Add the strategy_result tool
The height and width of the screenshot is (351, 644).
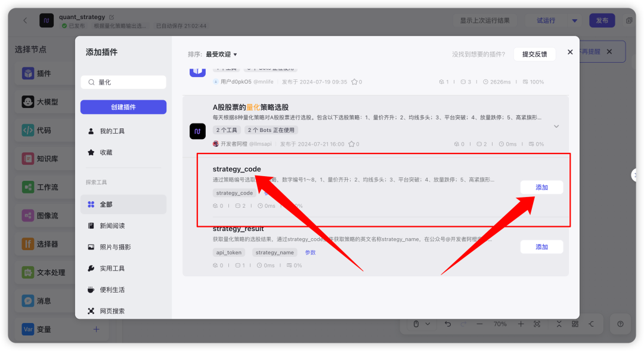(x=541, y=247)
